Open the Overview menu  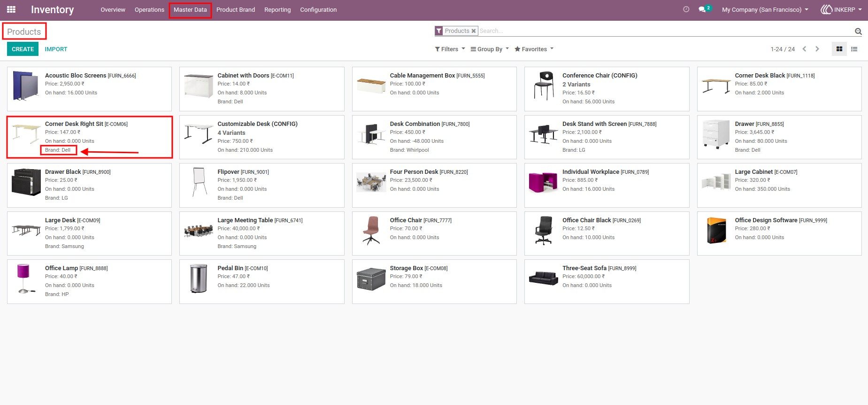tap(113, 9)
